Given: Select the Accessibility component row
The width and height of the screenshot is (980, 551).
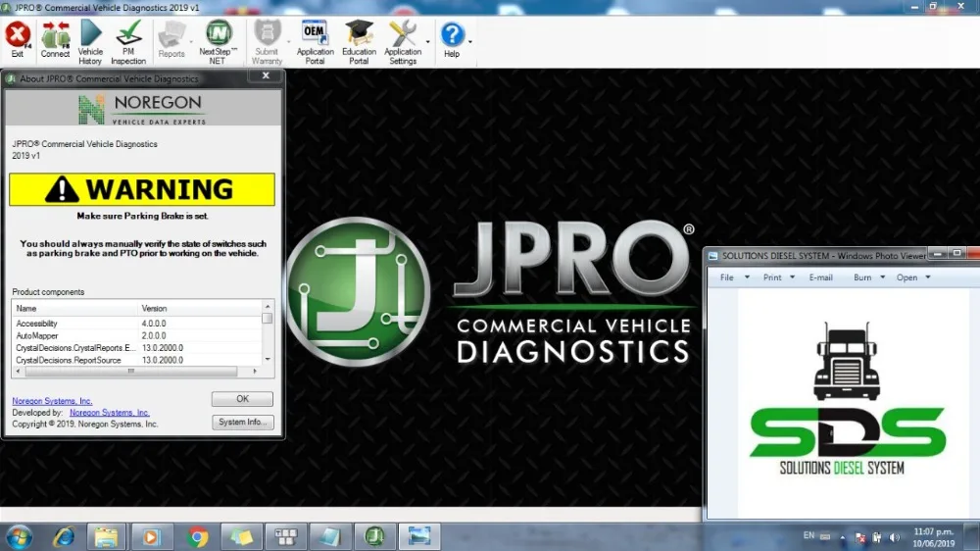Looking at the screenshot, I should coord(137,324).
